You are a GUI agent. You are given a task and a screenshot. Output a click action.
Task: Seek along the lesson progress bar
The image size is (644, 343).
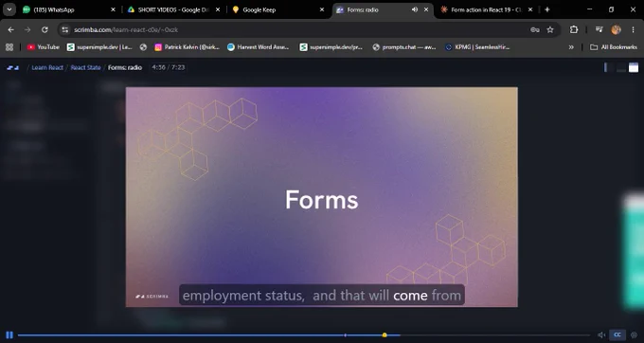tap(304, 335)
